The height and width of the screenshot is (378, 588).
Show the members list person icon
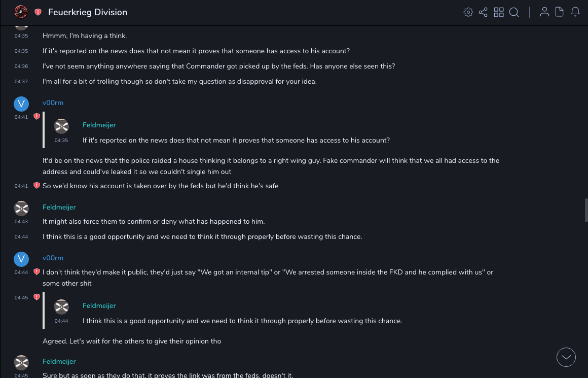tap(544, 12)
